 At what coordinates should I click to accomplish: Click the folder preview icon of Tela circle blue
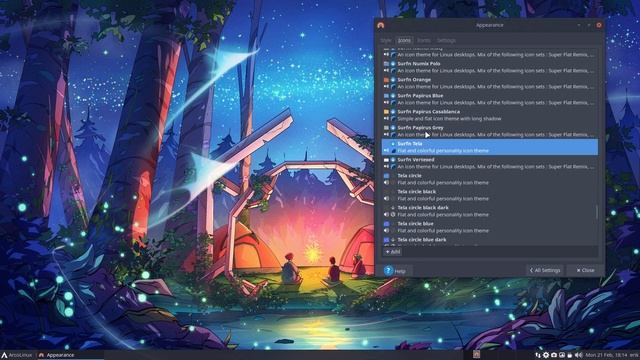pyautogui.click(x=386, y=224)
